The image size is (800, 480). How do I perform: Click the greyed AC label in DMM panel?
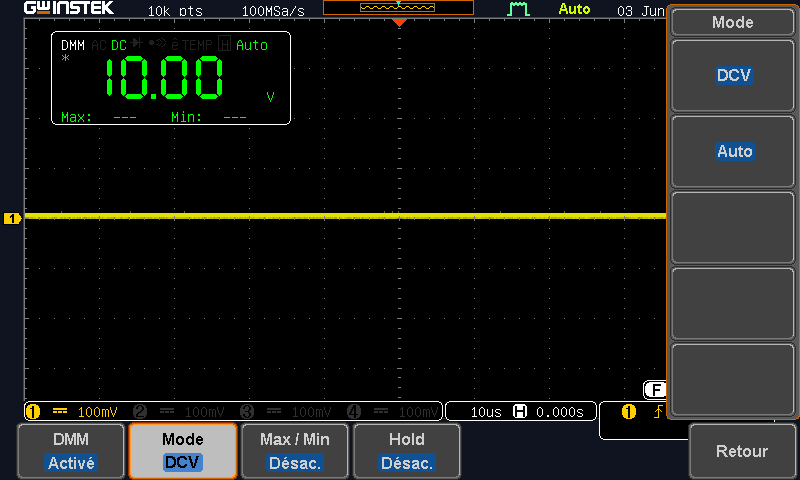99,45
